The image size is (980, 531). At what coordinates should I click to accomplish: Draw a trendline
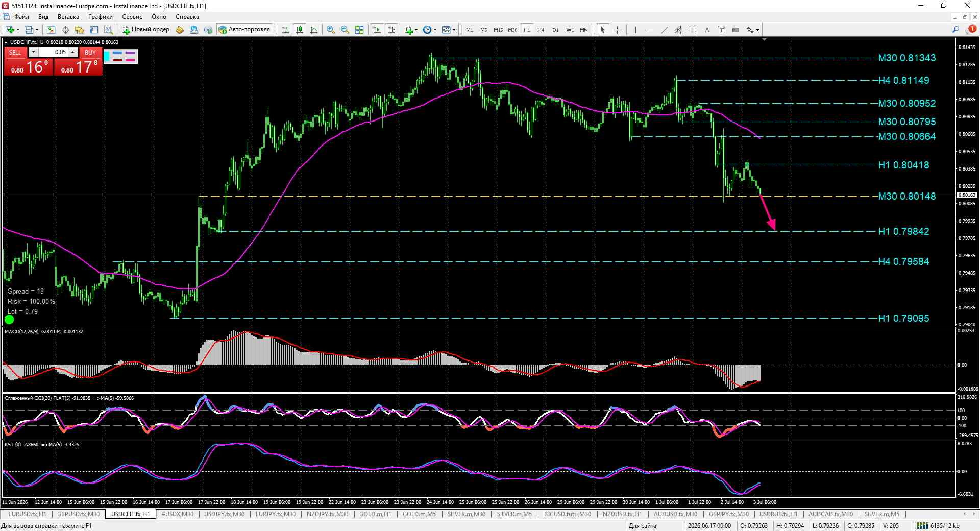coord(664,30)
